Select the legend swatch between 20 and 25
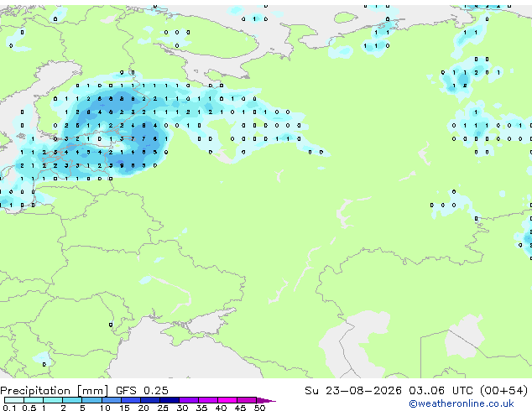Image resolution: width=532 pixels, height=411 pixels. click(150, 400)
